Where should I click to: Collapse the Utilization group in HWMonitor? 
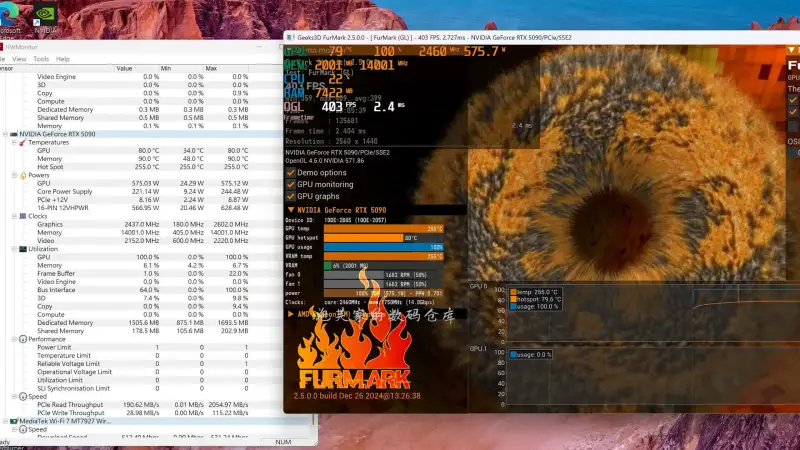pyautogui.click(x=14, y=249)
